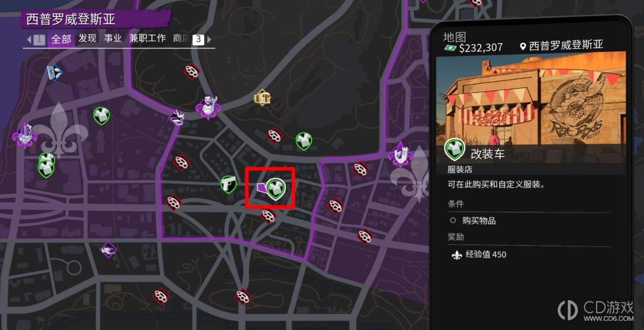Go to previous filter with left arrow
Viewport: 644px width, 330px height.
tap(29, 40)
